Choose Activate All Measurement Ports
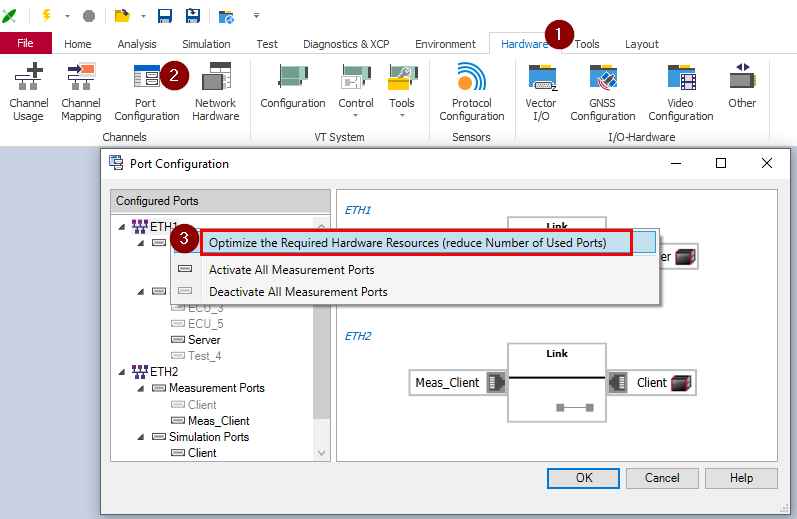 [x=291, y=270]
